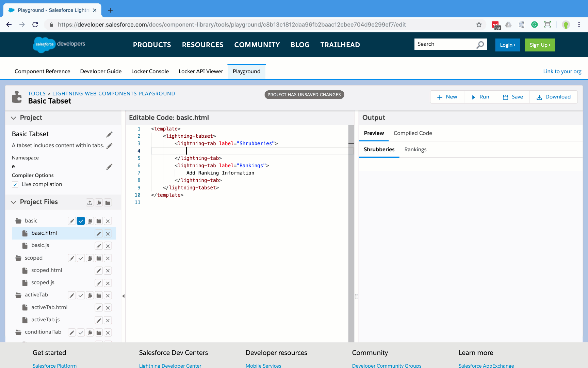Add subfolder inside the activeTab folder
Image resolution: width=588 pixels, height=368 pixels.
(x=99, y=295)
